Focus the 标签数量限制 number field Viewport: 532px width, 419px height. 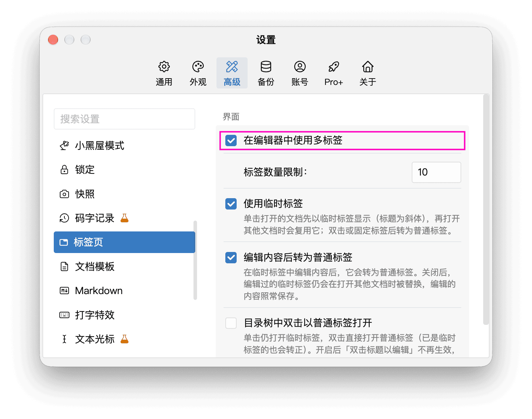click(436, 172)
